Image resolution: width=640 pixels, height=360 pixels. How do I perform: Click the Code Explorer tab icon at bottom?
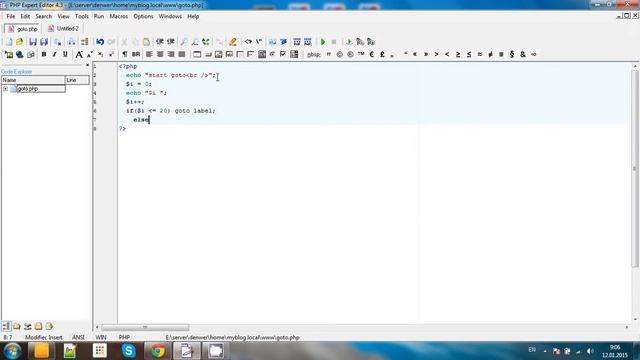tap(6, 326)
